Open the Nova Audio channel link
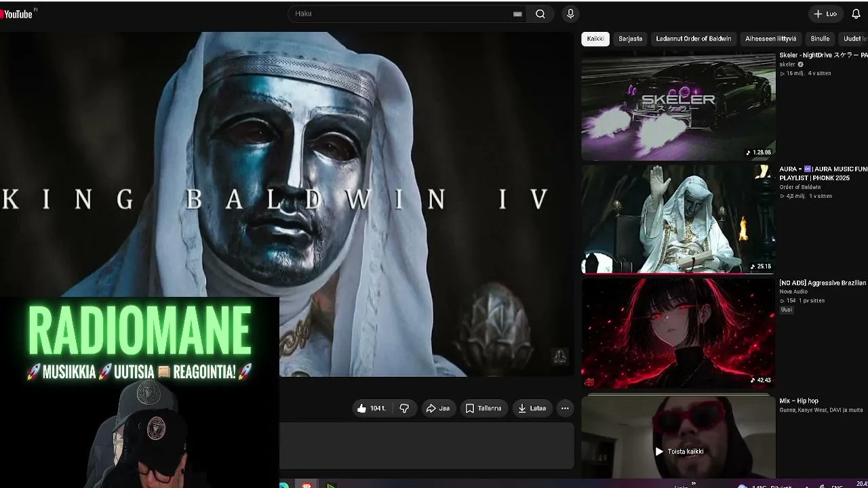 pos(793,291)
